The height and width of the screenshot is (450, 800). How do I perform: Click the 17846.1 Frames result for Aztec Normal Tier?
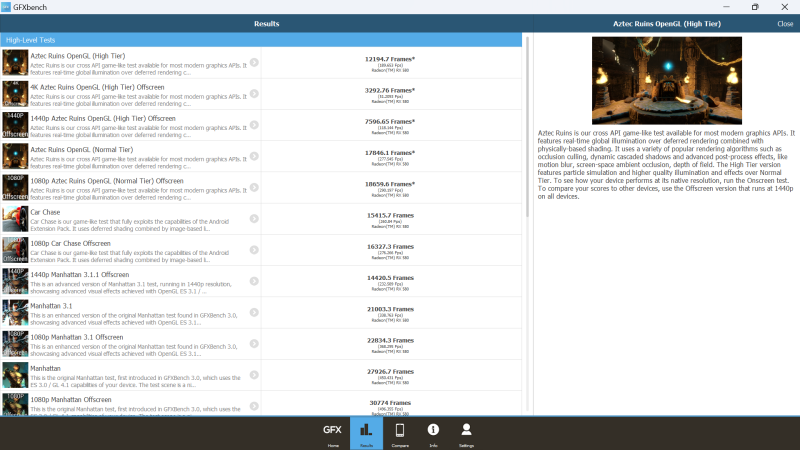tap(390, 153)
